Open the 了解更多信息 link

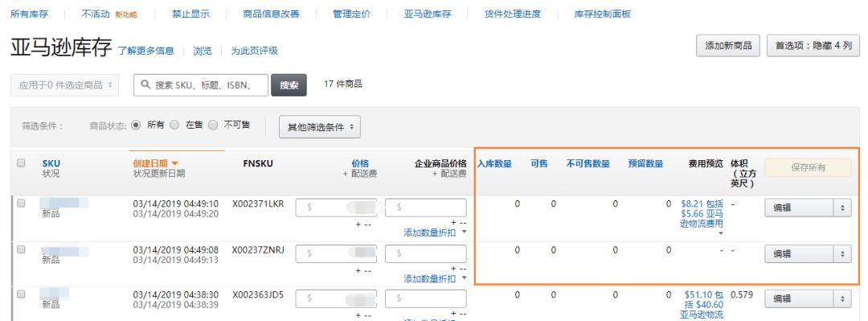(145, 51)
